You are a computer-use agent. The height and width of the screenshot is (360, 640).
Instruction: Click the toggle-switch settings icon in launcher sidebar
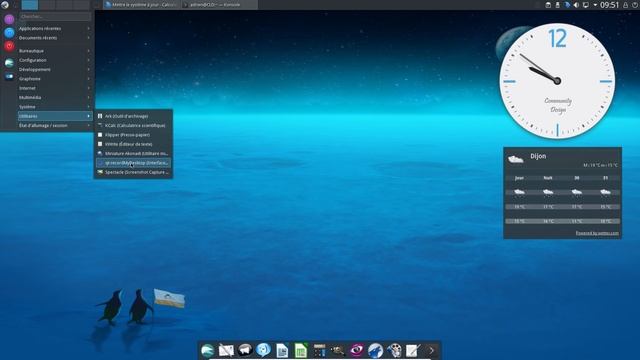pos(9,76)
